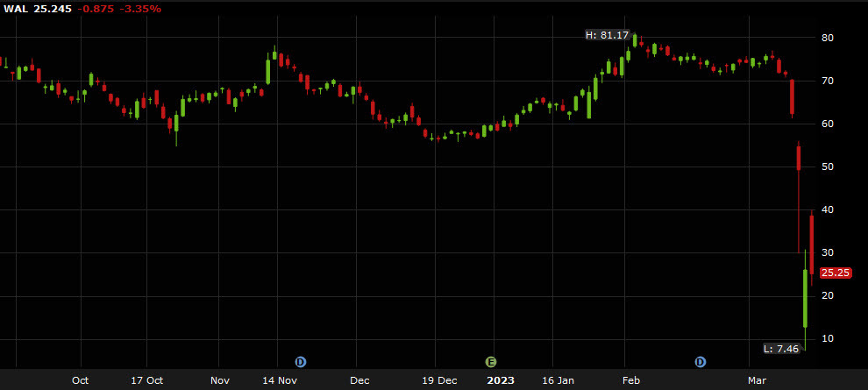Click the 80 level on price axis

(827, 38)
